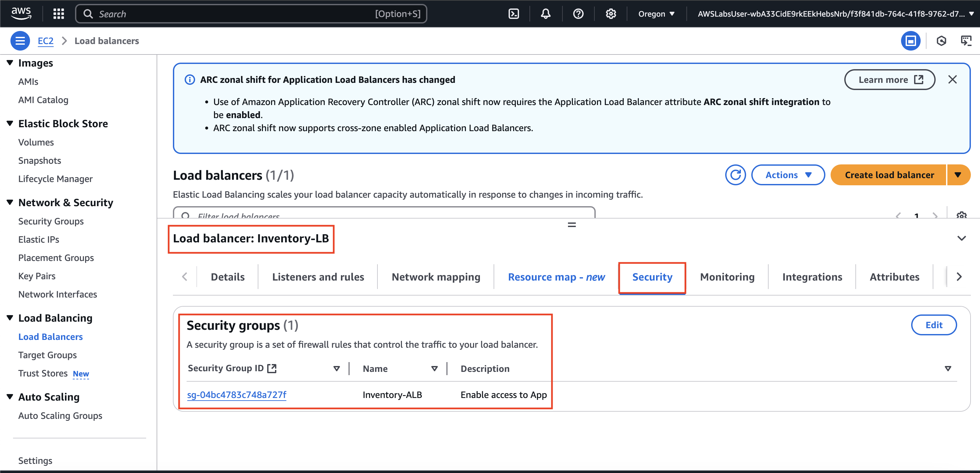This screenshot has height=473, width=980.
Task: Click the hexagon icon in breadcrumb bar
Action: 941,41
